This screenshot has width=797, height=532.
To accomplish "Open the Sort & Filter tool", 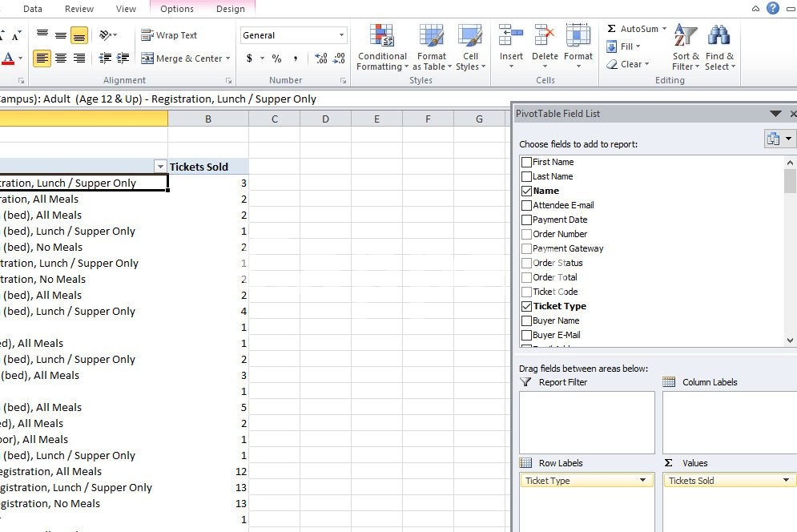I will click(x=686, y=36).
